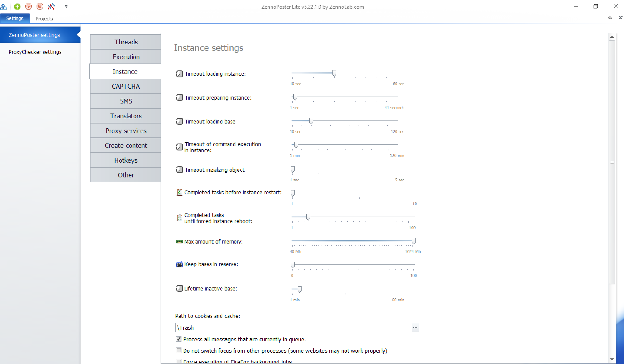
Task: Click the '1024 Mb' memory maximum label
Action: tap(413, 251)
